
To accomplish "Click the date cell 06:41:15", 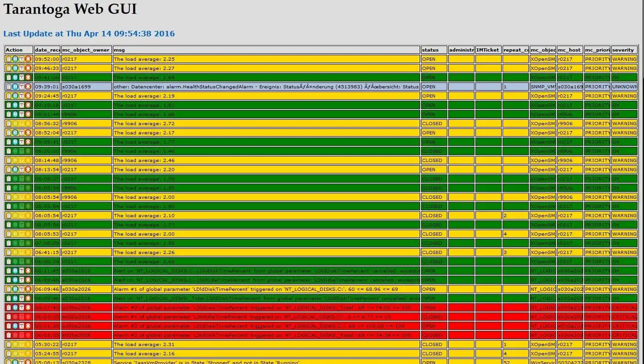I will click(x=47, y=252).
